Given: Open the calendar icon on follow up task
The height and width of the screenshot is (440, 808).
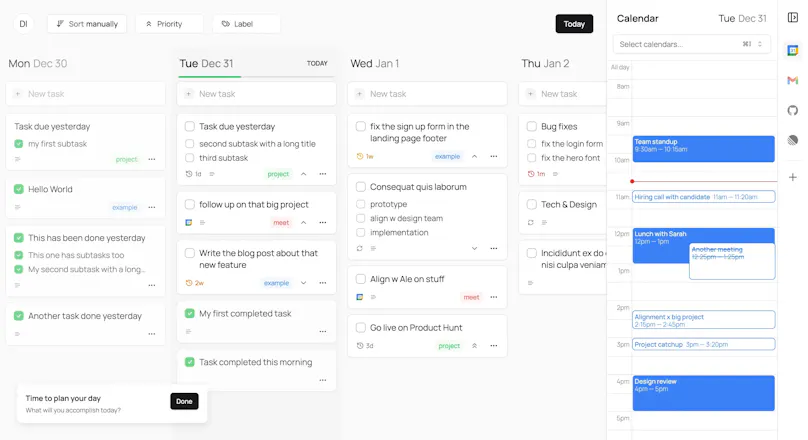Looking at the screenshot, I should [x=189, y=223].
